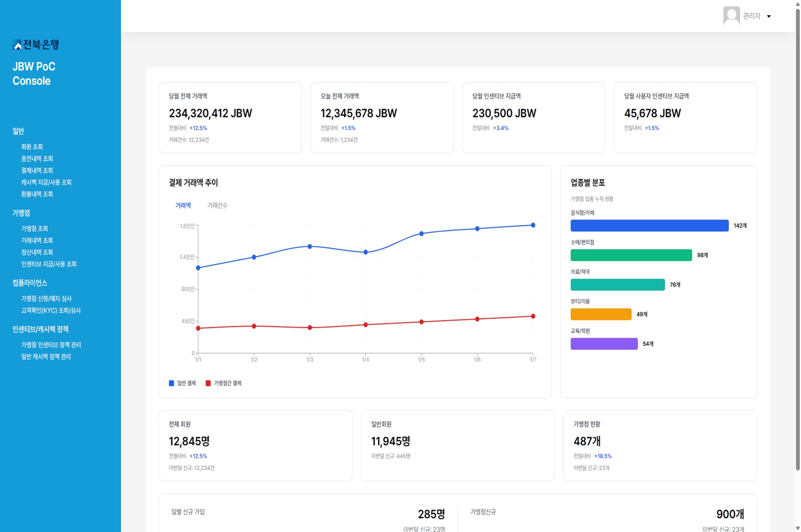Go to 충전내역 조회 page
This screenshot has height=532, width=801.
(x=37, y=159)
